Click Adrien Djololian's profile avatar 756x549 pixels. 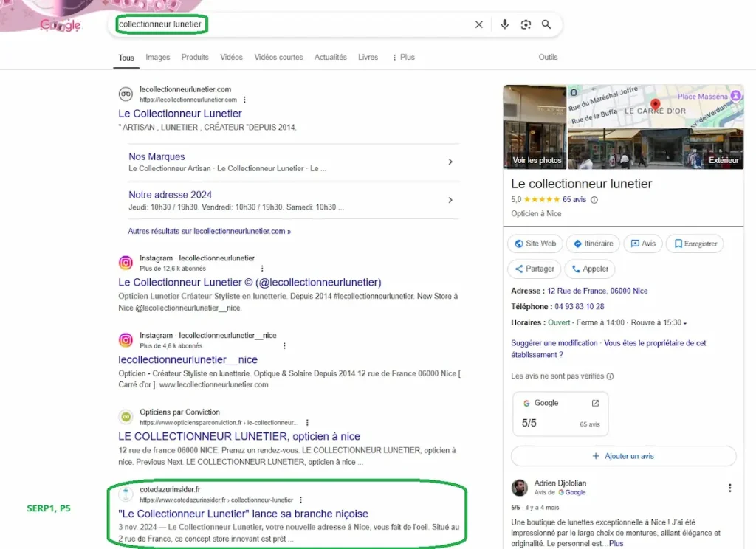coord(519,488)
